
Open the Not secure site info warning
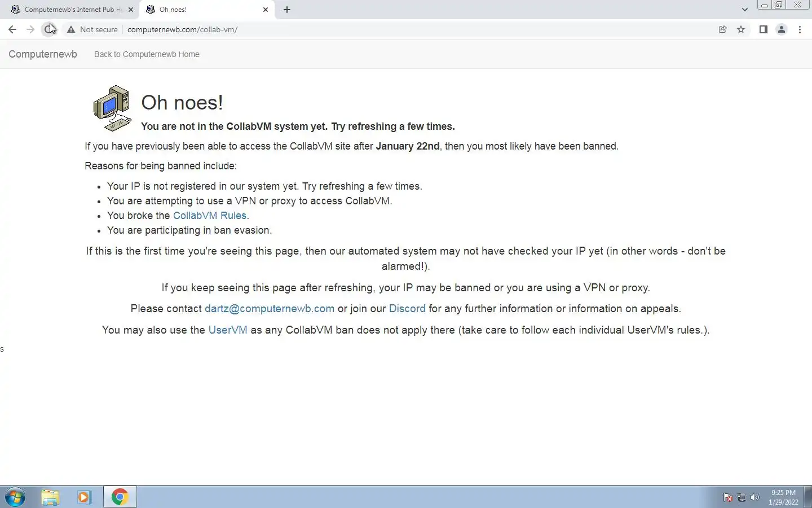92,29
